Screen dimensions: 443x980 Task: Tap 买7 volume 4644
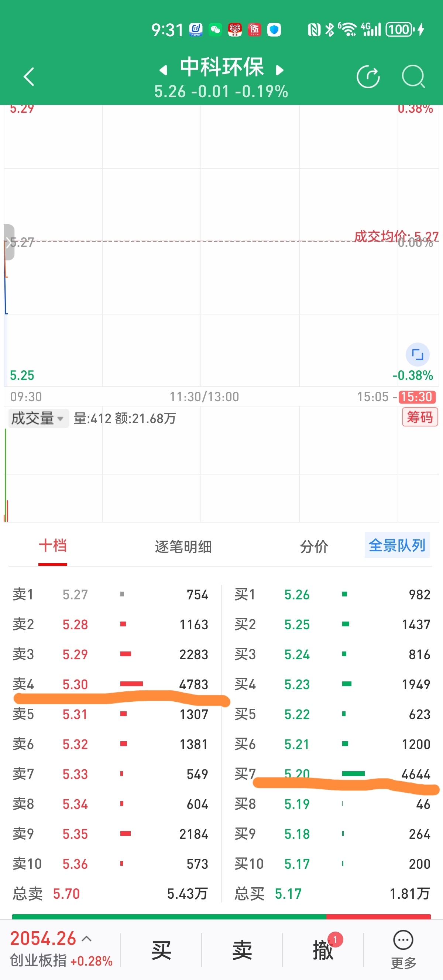(x=416, y=774)
